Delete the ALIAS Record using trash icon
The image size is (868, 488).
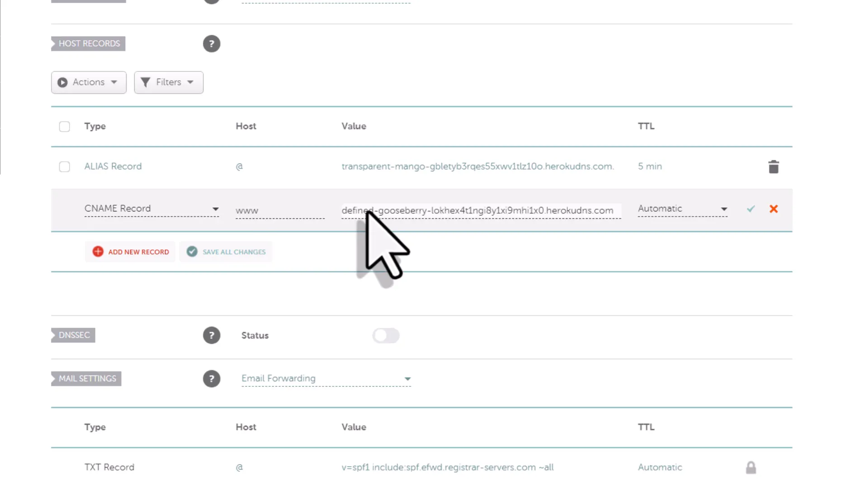[x=774, y=166]
